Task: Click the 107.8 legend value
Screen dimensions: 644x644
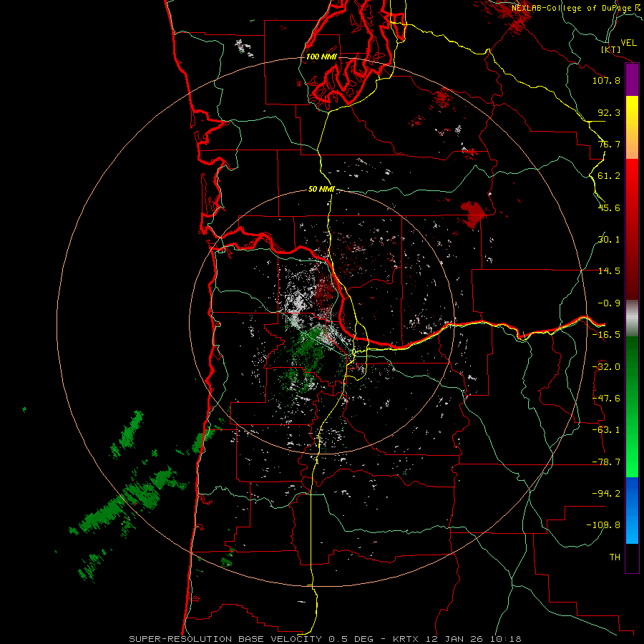Action: [x=606, y=80]
